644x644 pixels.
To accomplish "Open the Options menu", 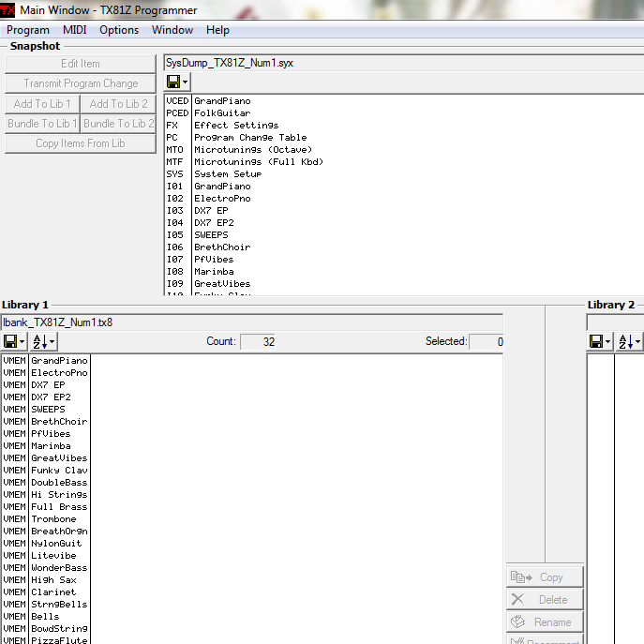I will tap(119, 30).
